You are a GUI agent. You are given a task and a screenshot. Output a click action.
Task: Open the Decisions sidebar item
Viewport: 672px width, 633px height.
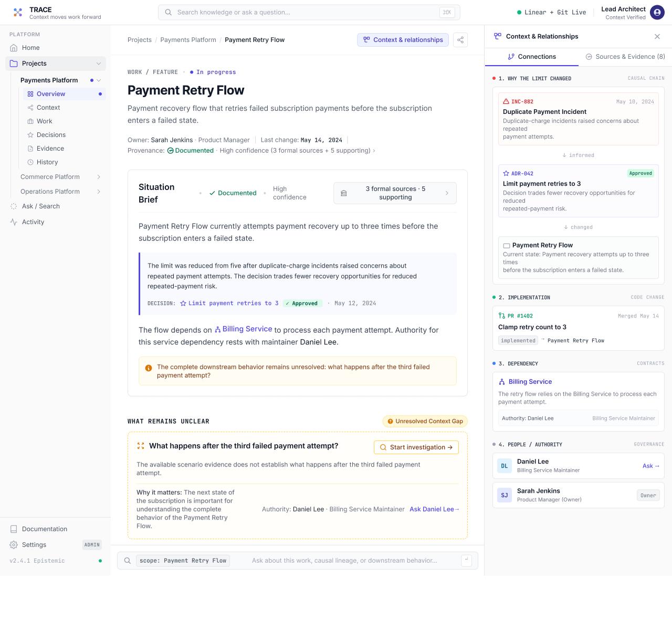pyautogui.click(x=65, y=135)
